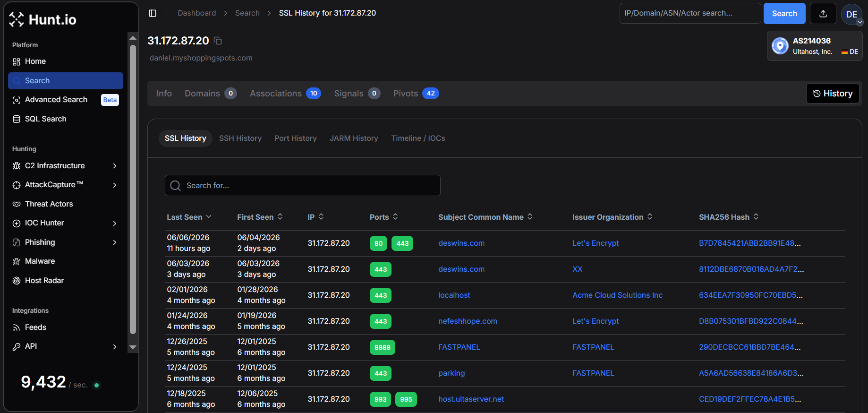Image resolution: width=868 pixels, height=413 pixels.
Task: Toggle the sidebar collapse icon
Action: tap(153, 13)
